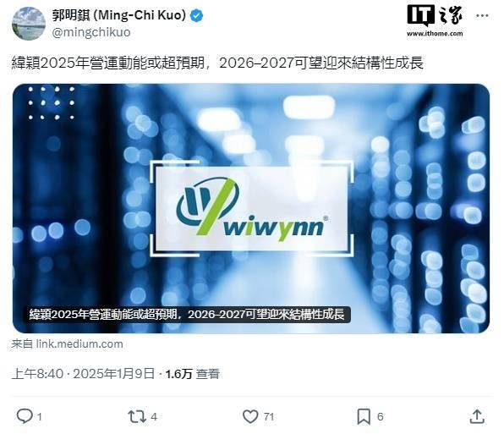The image size is (504, 434).
Task: Bookmark the post with the bookmark icon
Action: [364, 416]
